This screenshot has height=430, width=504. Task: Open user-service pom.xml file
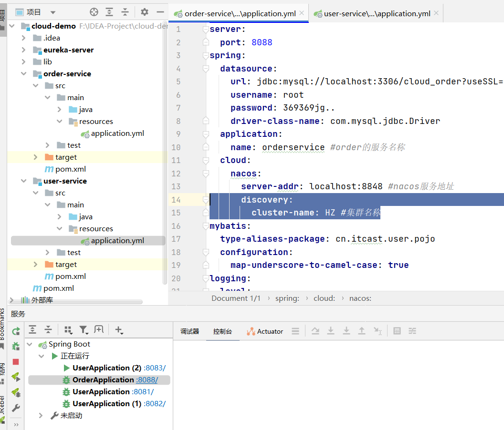[65, 276]
